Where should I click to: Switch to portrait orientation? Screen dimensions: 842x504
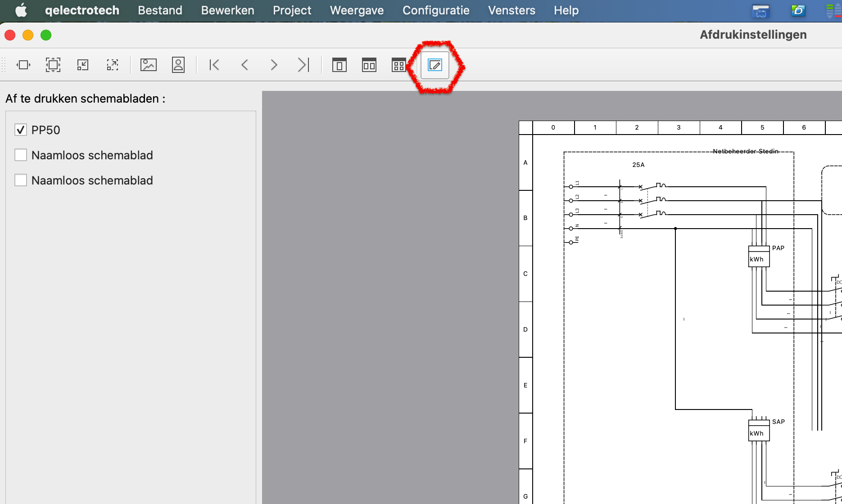coord(178,65)
